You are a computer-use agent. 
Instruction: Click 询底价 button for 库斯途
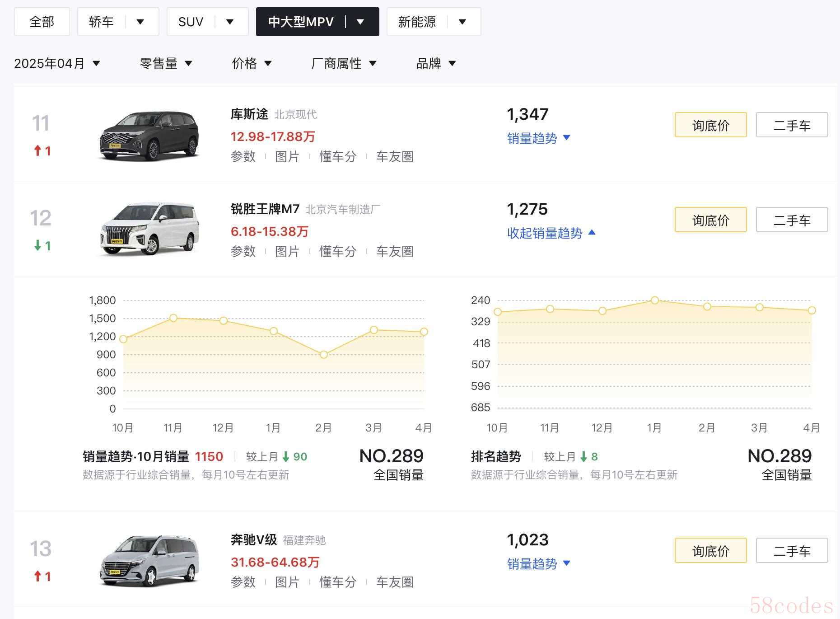(711, 125)
